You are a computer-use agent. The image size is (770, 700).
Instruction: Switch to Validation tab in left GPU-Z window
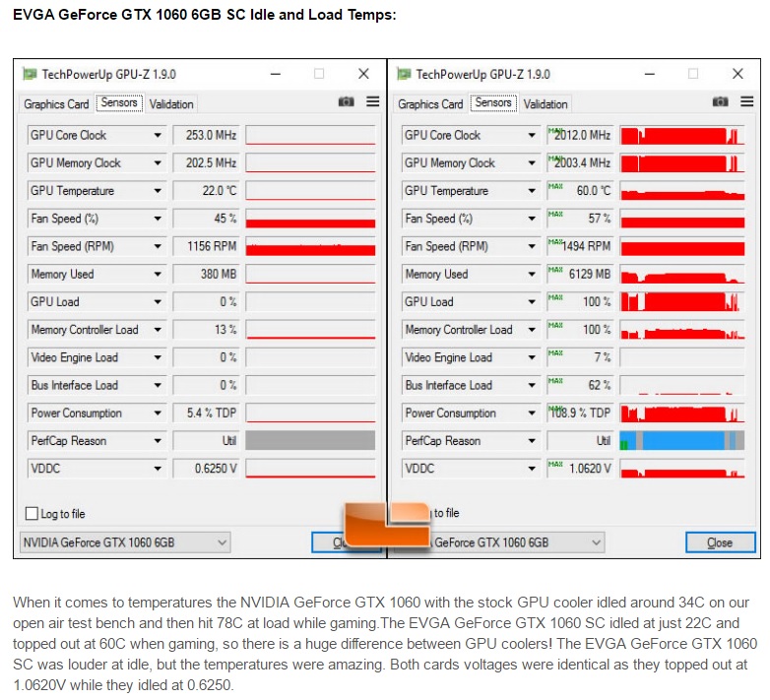click(171, 104)
